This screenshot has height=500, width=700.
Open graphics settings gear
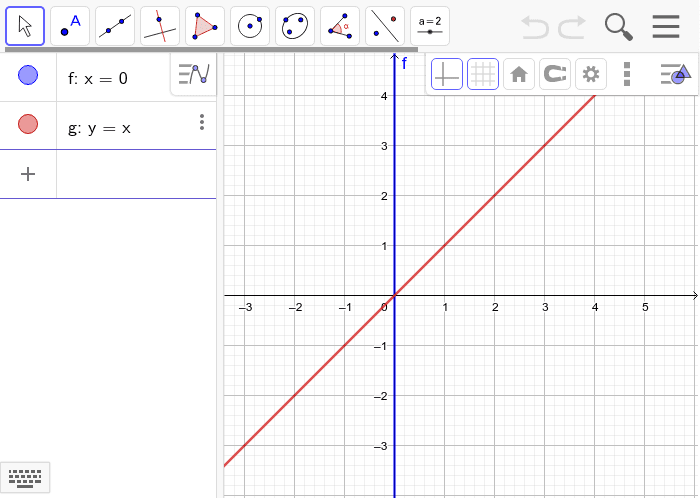(x=591, y=74)
